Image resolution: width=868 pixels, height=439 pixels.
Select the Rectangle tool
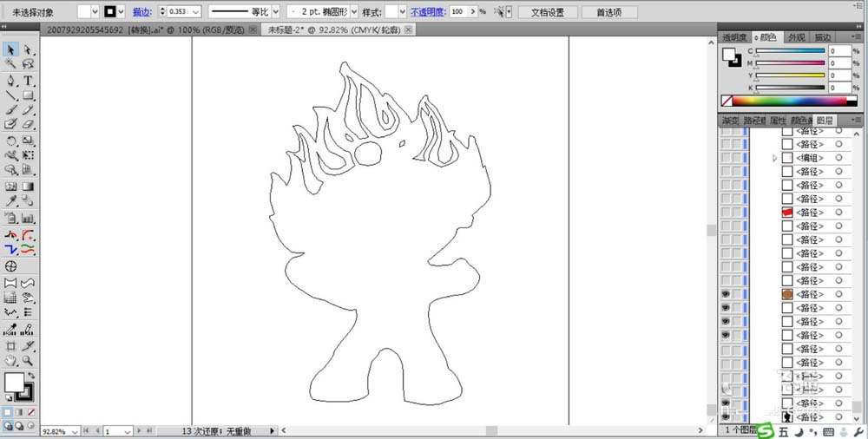click(x=28, y=95)
